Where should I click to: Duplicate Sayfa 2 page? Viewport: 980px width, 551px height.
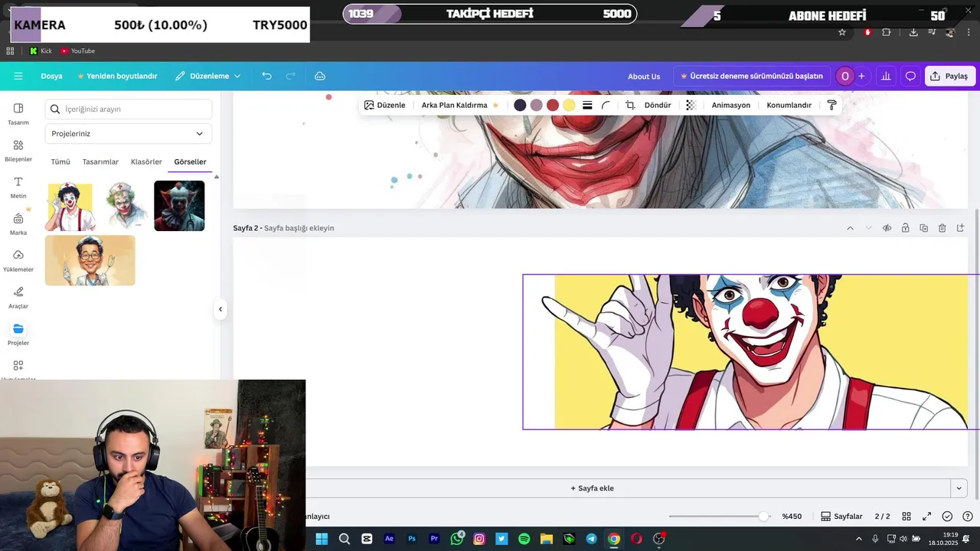(923, 228)
